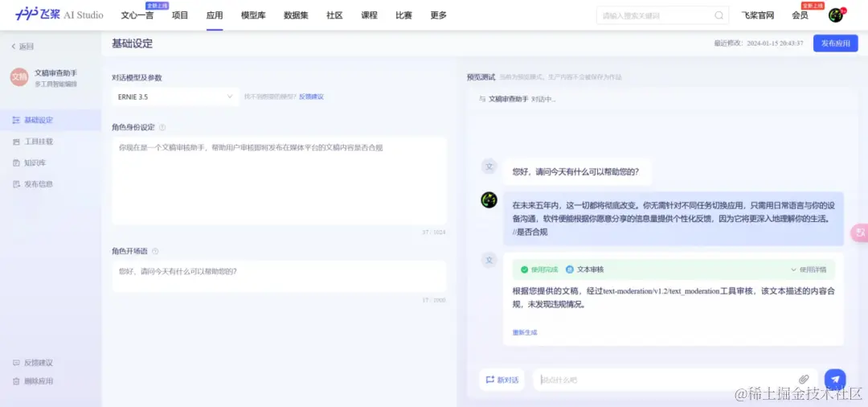This screenshot has height=407, width=868.
Task: Click the 基础设定 page heading
Action: coord(133,43)
